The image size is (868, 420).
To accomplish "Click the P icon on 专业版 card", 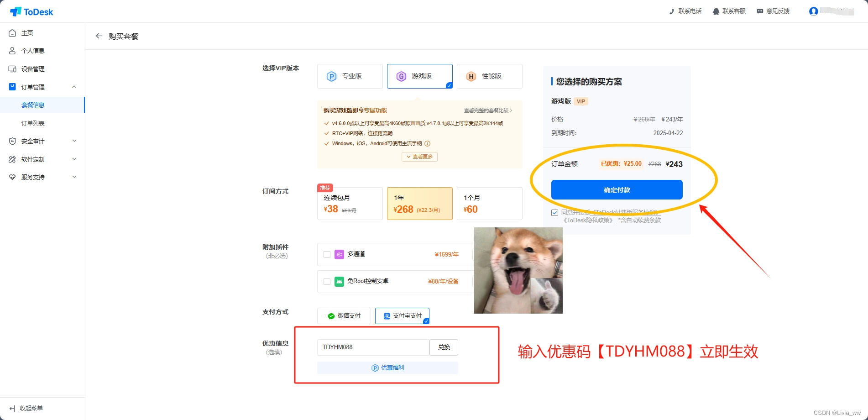I will (332, 76).
